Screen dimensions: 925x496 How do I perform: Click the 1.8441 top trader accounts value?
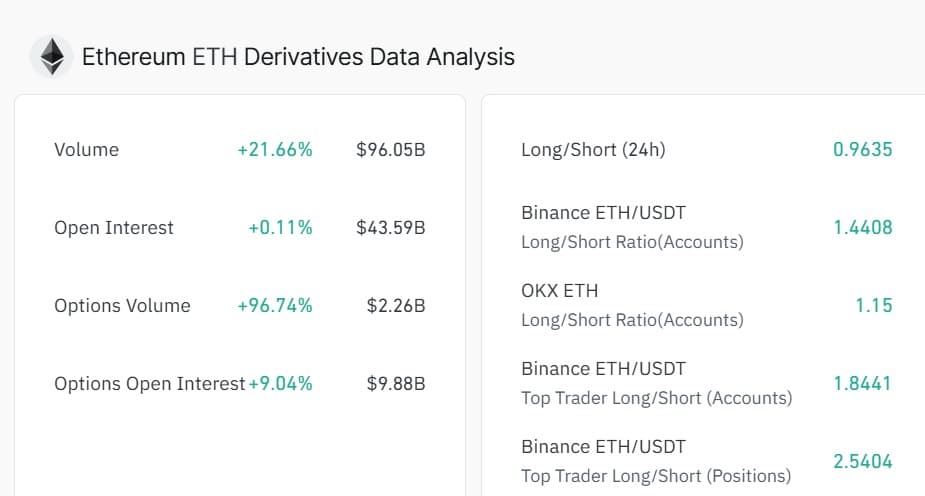[863, 383]
